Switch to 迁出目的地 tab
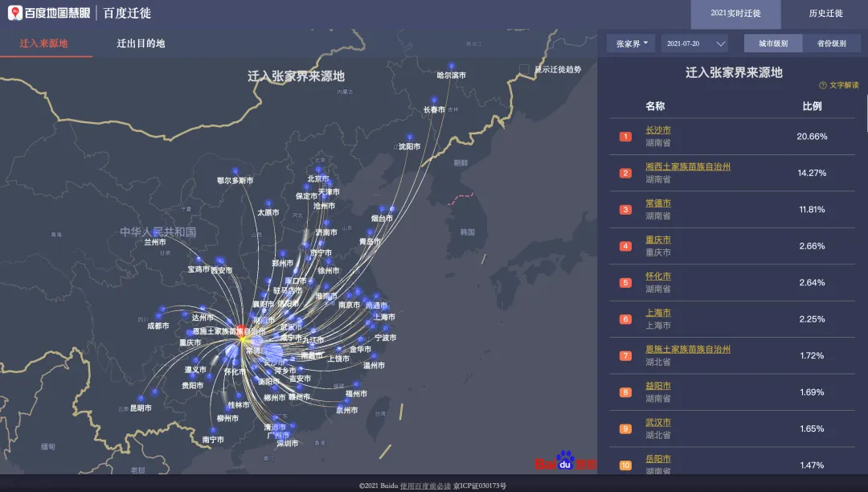Viewport: 868px width, 492px height. pos(141,43)
